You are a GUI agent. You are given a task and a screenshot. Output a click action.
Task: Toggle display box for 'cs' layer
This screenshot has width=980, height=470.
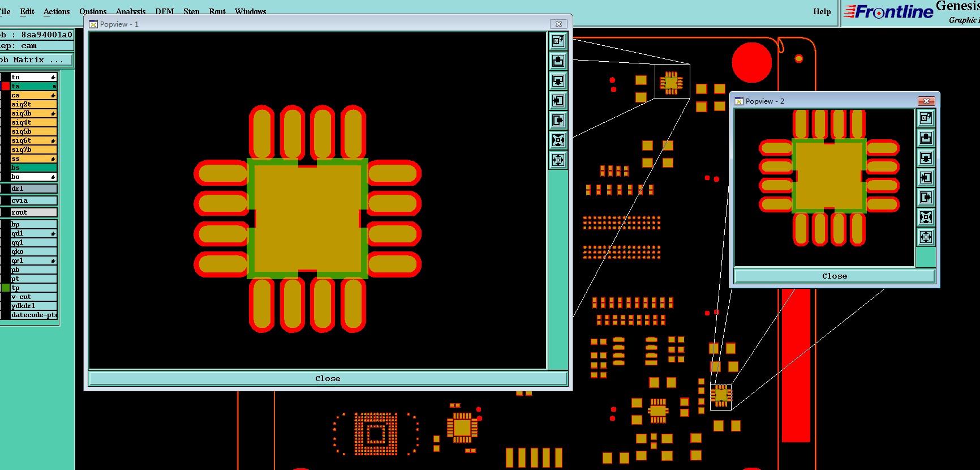pyautogui.click(x=6, y=95)
